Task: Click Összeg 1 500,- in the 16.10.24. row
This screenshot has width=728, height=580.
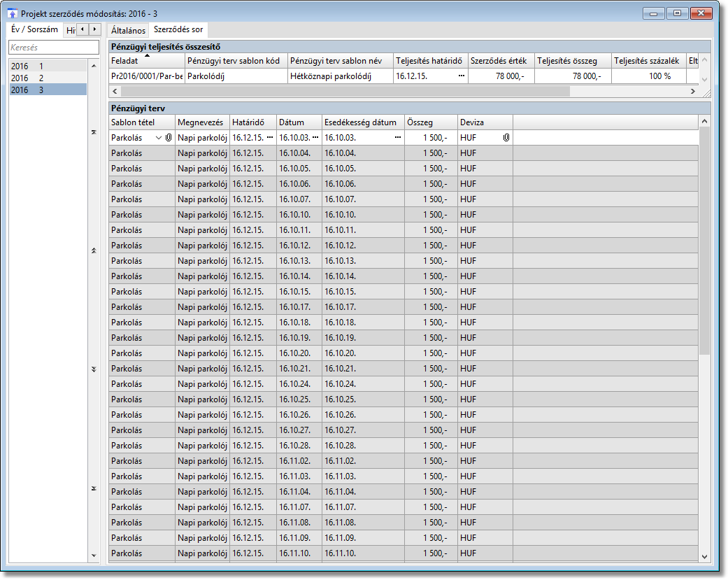Action: click(x=431, y=383)
